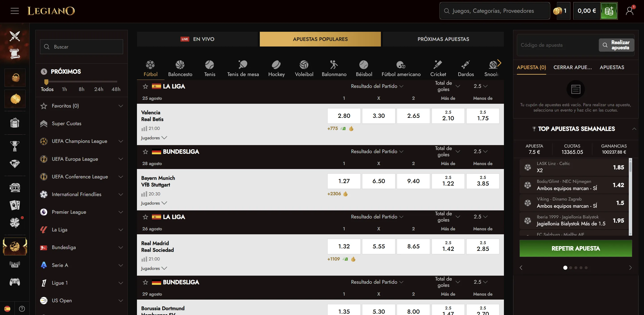The image size is (644, 315).
Task: Click the game controller icon in the sidebar
Action: (x=15, y=282)
